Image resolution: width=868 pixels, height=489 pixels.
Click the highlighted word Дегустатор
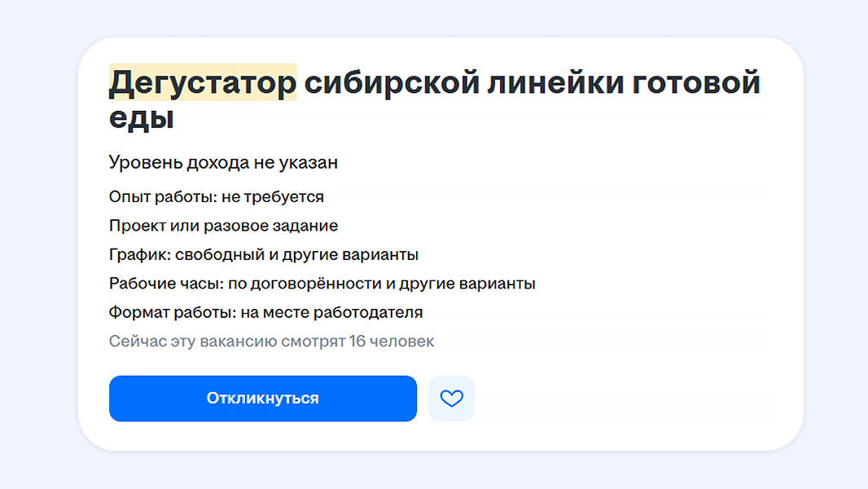tap(203, 83)
